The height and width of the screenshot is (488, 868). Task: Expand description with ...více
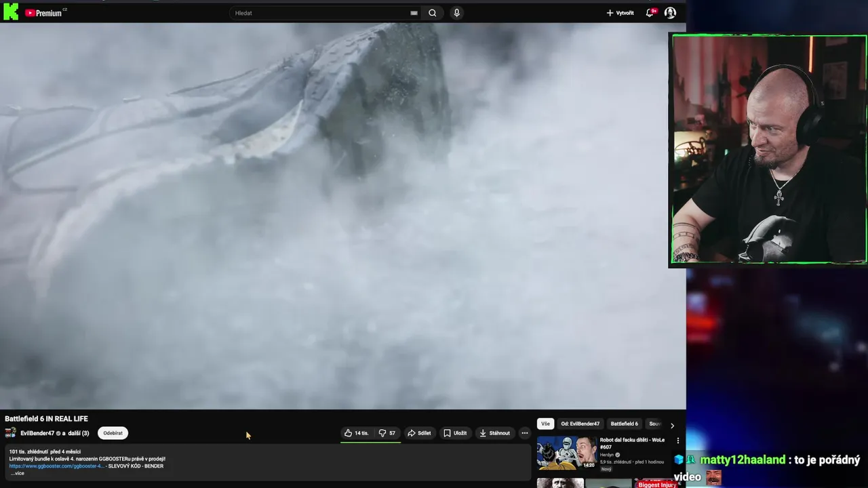17,473
